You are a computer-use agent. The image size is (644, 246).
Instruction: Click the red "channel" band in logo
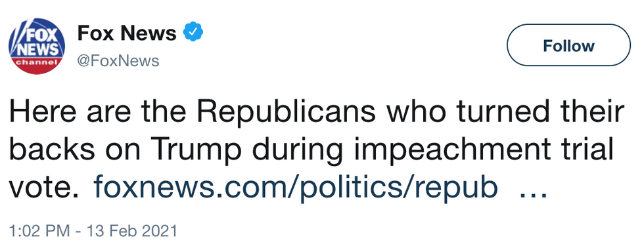[x=35, y=64]
